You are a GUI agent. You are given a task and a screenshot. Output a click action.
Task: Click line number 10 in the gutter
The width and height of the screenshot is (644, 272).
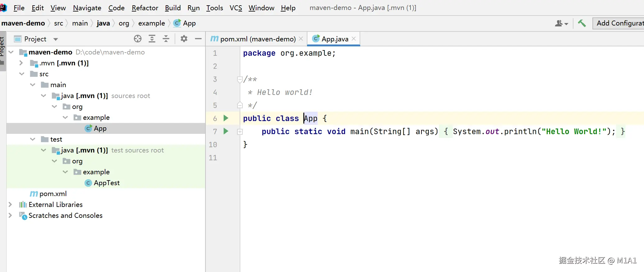[213, 144]
